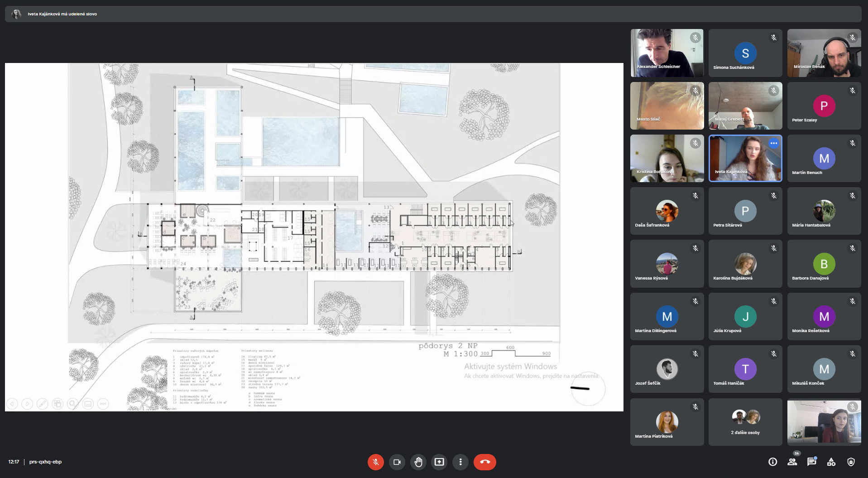
Task: Select Martina Piatriková participant tile
Action: coord(667,422)
